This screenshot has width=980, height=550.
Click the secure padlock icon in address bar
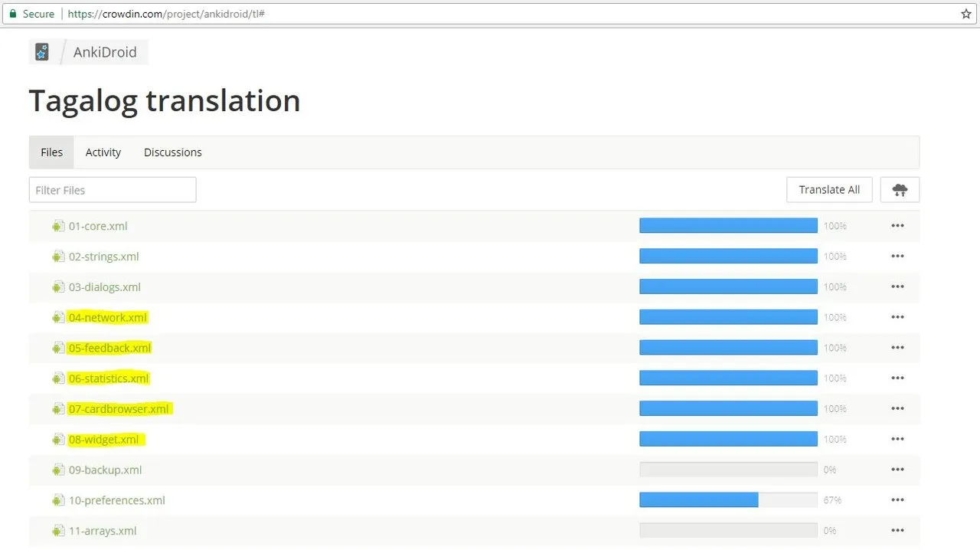[12, 14]
